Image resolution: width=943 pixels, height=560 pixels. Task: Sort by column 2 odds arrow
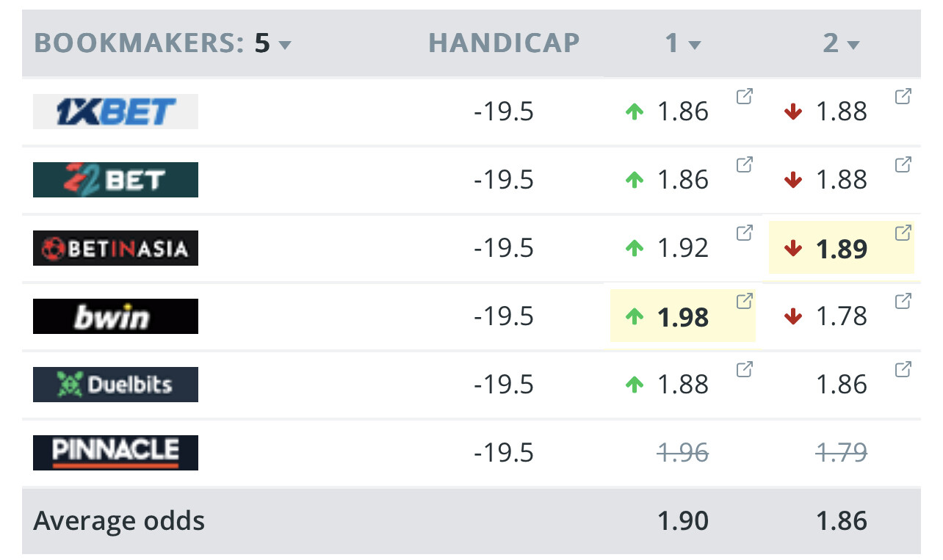click(853, 46)
